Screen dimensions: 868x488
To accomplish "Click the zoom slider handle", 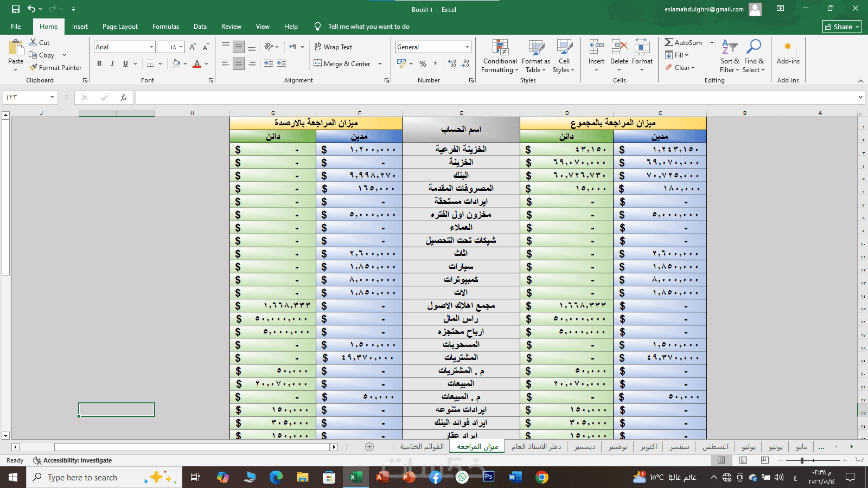I will [x=802, y=460].
